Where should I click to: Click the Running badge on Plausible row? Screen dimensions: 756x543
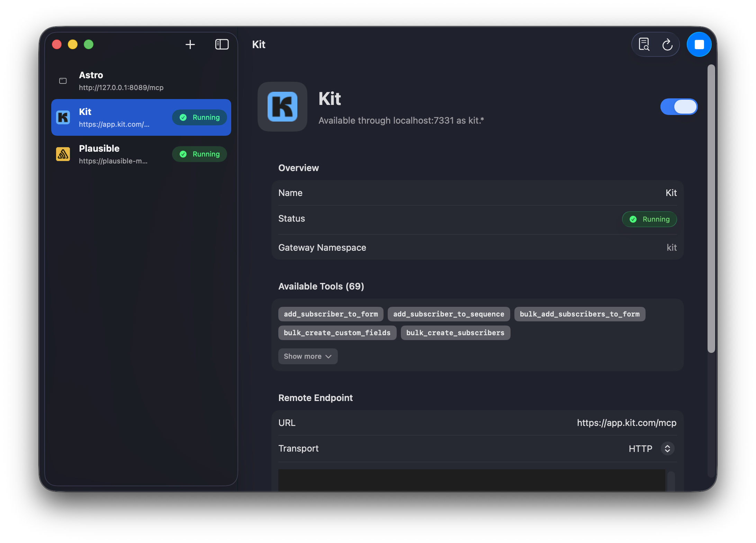pyautogui.click(x=200, y=154)
